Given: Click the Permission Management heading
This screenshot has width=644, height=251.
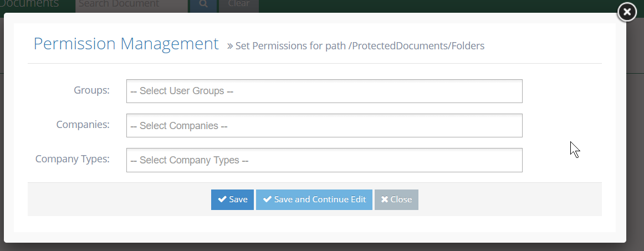Looking at the screenshot, I should pos(126,44).
